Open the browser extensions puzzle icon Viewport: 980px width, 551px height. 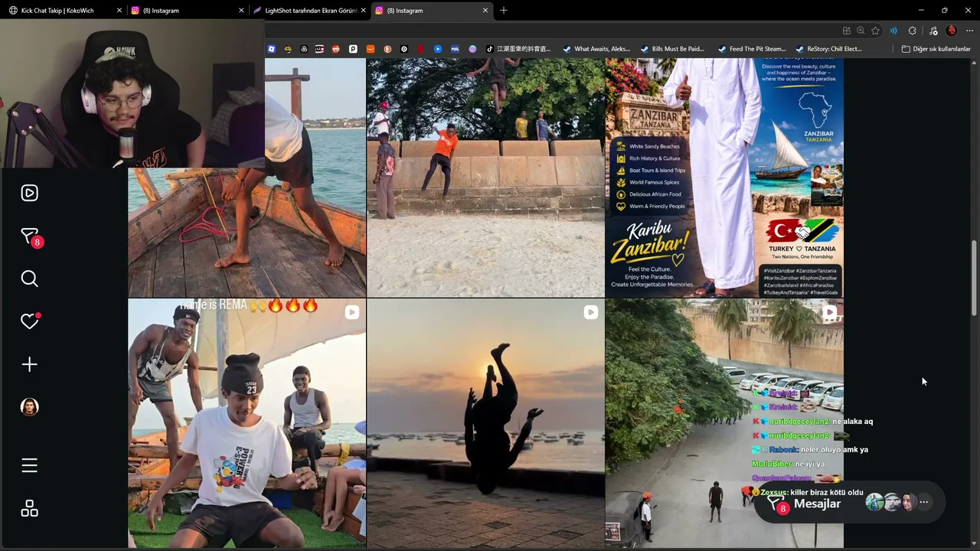pos(912,31)
